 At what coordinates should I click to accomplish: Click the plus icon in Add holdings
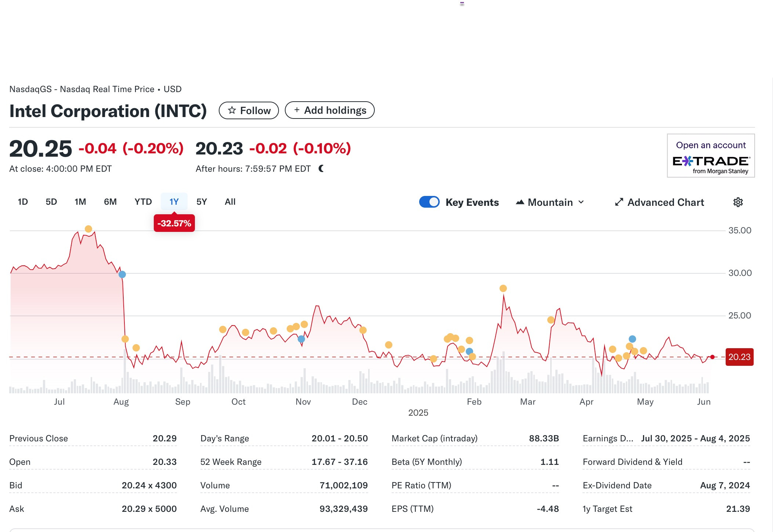tap(297, 110)
